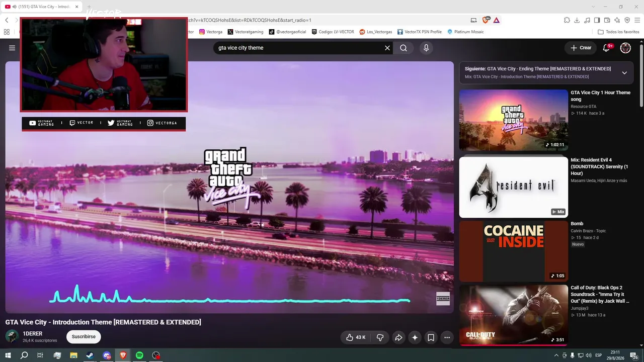Open the YouTube hamburger guide menu
Viewport: 644px width, 362px height.
click(x=12, y=48)
